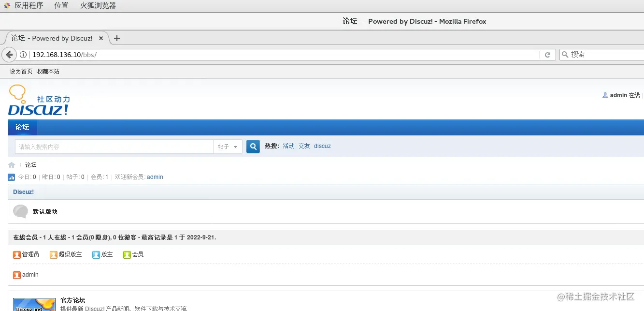Click the 超级版主 user legend icon
The width and height of the screenshot is (644, 311).
pyautogui.click(x=54, y=254)
